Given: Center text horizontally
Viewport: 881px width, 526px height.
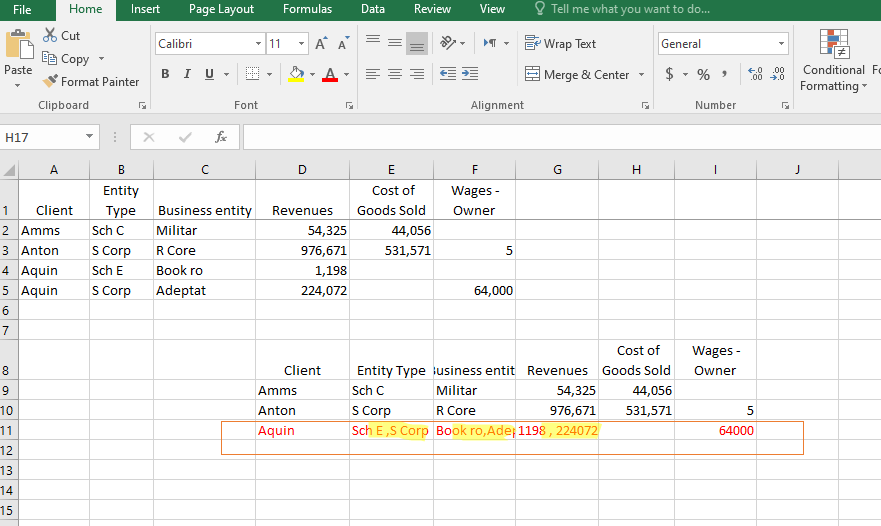Looking at the screenshot, I should point(395,74).
